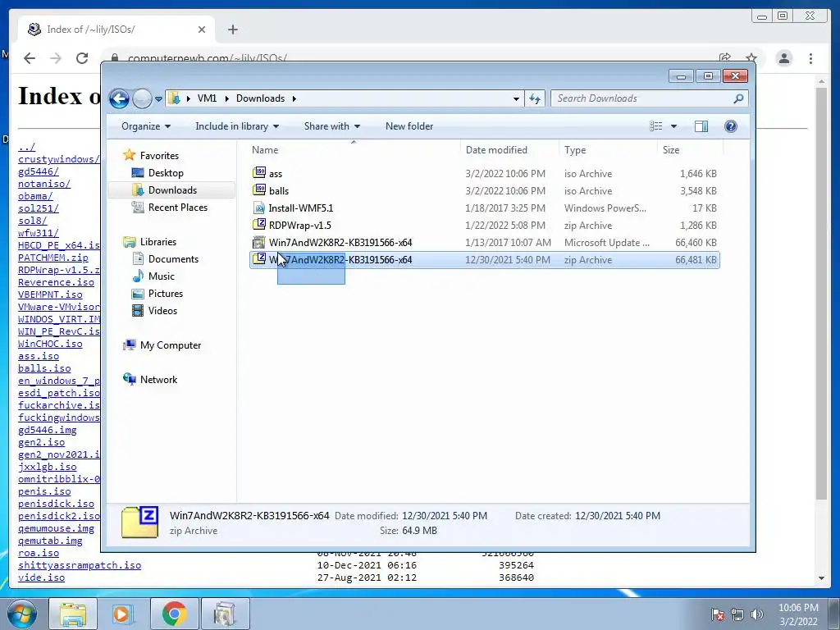Screen dimensions: 840x630
Task: Expand arrow after Downloads breadcrumb
Action: pos(294,98)
